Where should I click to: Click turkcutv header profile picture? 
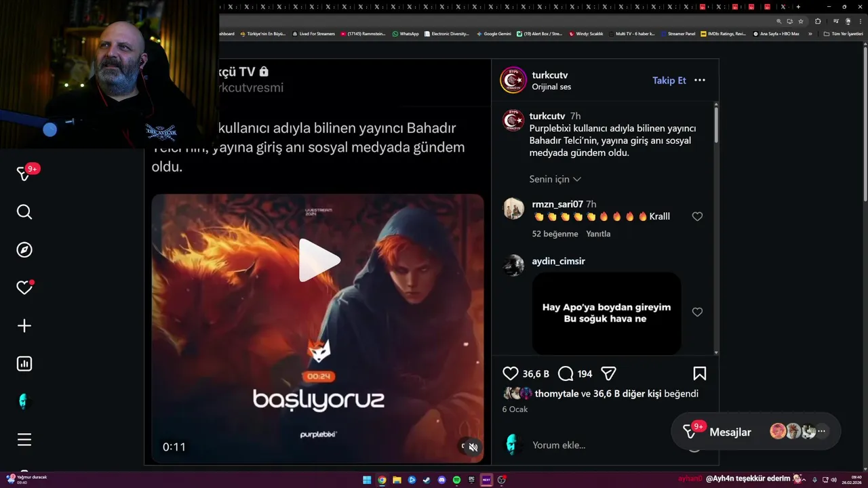click(513, 80)
